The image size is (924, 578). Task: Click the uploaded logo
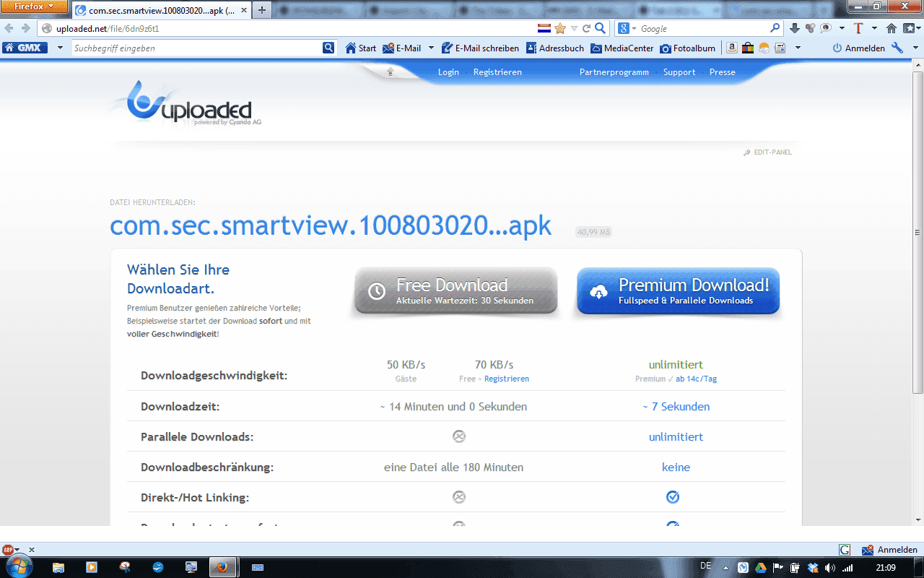pyautogui.click(x=189, y=105)
